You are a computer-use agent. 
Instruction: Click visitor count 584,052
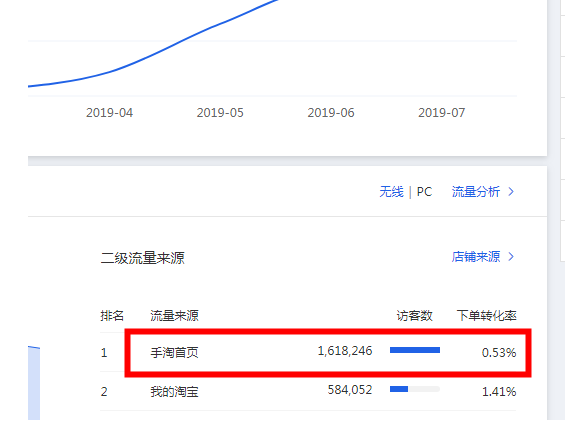coord(350,390)
